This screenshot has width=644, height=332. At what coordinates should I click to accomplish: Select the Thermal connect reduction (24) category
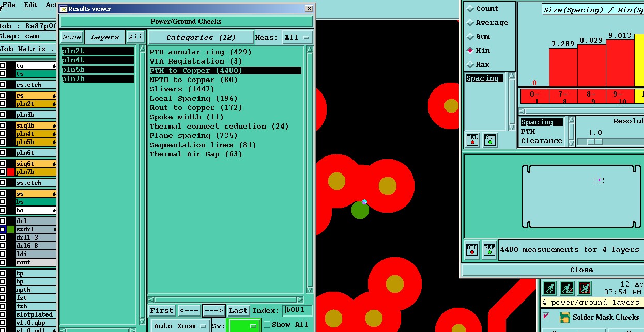[x=219, y=127]
